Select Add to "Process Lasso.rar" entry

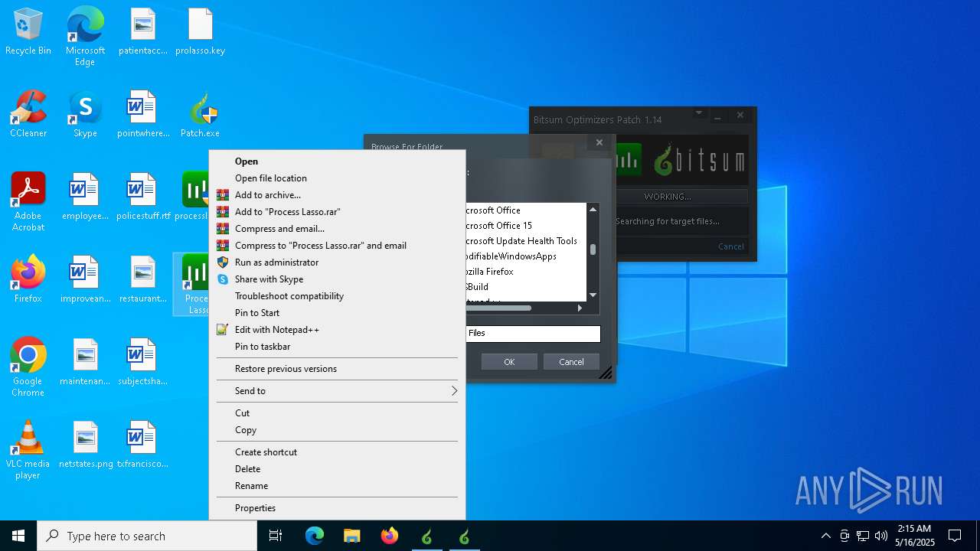(337, 212)
